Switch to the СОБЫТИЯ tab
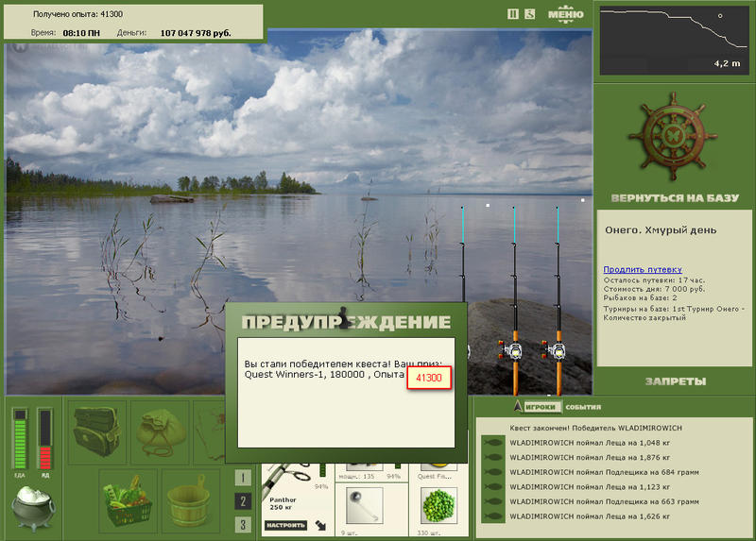The width and height of the screenshot is (756, 541). coord(583,407)
